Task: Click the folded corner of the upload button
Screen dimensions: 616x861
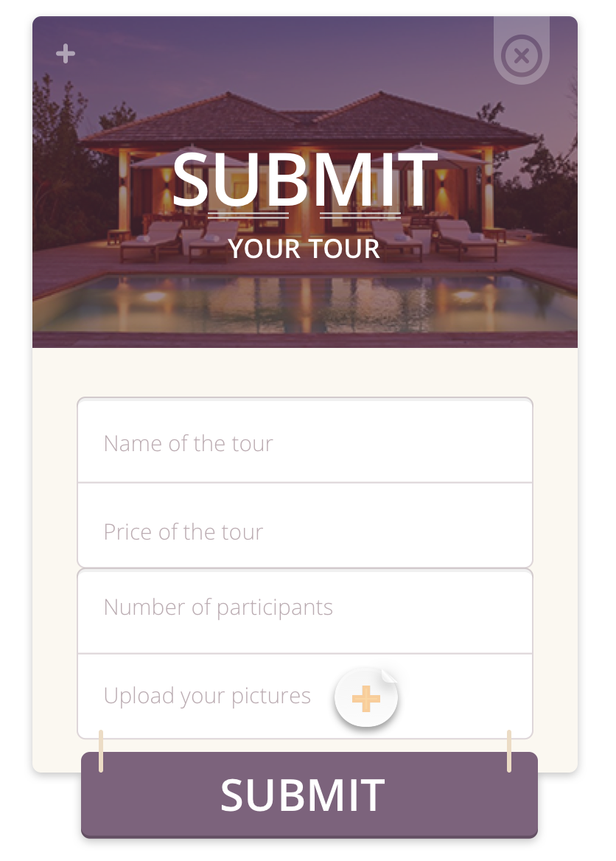Action: [389, 676]
